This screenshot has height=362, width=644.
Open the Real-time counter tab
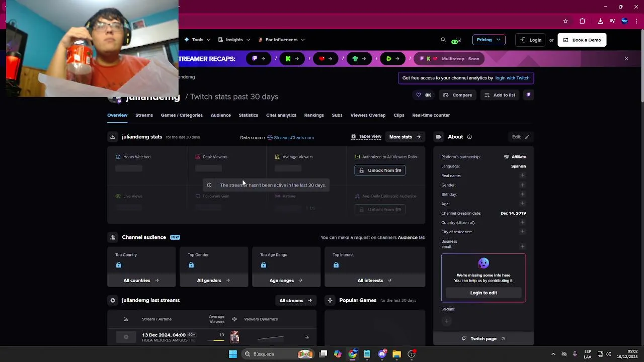tap(431, 115)
